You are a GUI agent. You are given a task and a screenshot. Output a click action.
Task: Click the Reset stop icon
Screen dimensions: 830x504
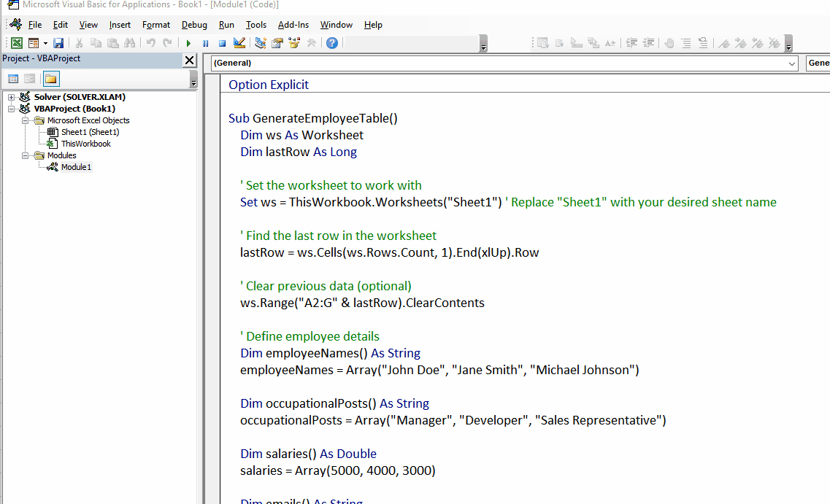pos(223,43)
